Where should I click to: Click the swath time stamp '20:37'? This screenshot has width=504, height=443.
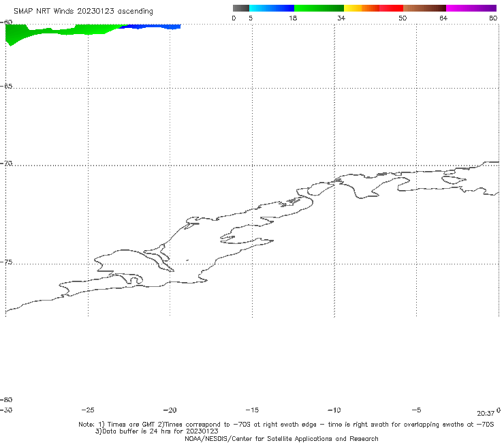(x=486, y=414)
